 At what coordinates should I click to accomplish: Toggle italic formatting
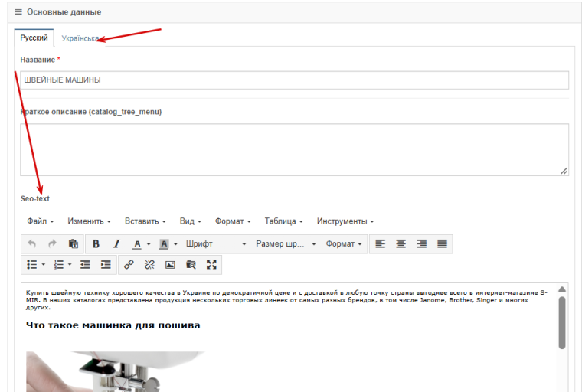coord(116,244)
